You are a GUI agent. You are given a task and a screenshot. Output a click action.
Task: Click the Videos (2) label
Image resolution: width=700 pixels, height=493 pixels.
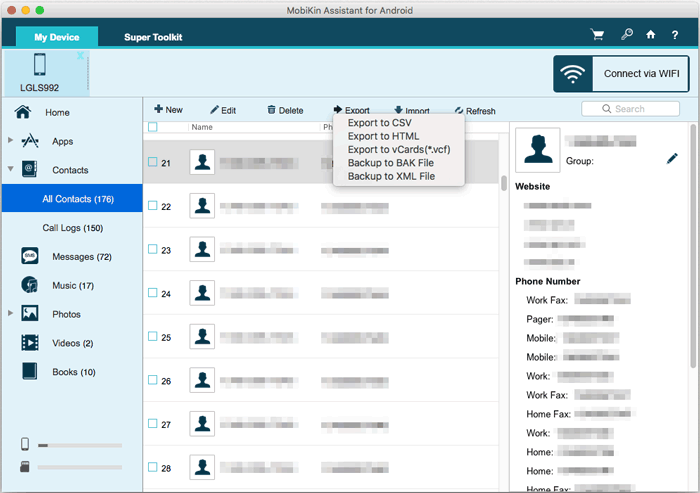tap(73, 343)
